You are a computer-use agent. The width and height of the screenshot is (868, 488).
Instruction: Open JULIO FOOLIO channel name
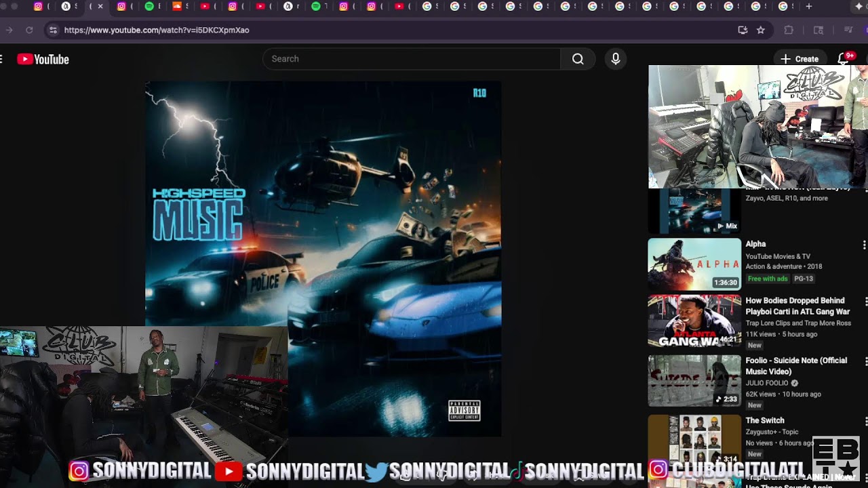click(x=768, y=383)
